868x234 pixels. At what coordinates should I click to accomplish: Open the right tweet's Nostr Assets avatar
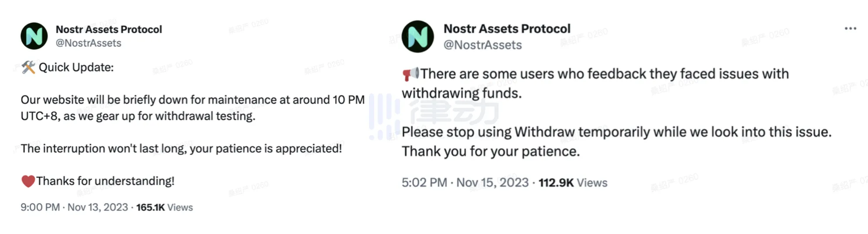(417, 37)
